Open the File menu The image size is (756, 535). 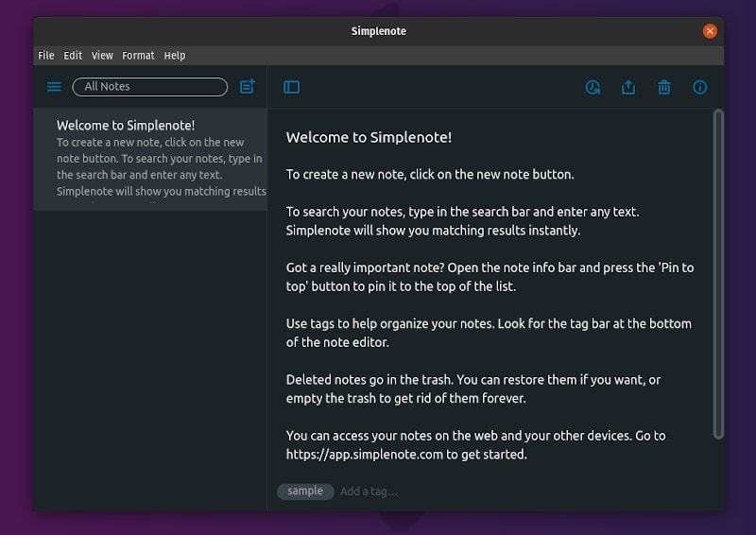[46, 56]
